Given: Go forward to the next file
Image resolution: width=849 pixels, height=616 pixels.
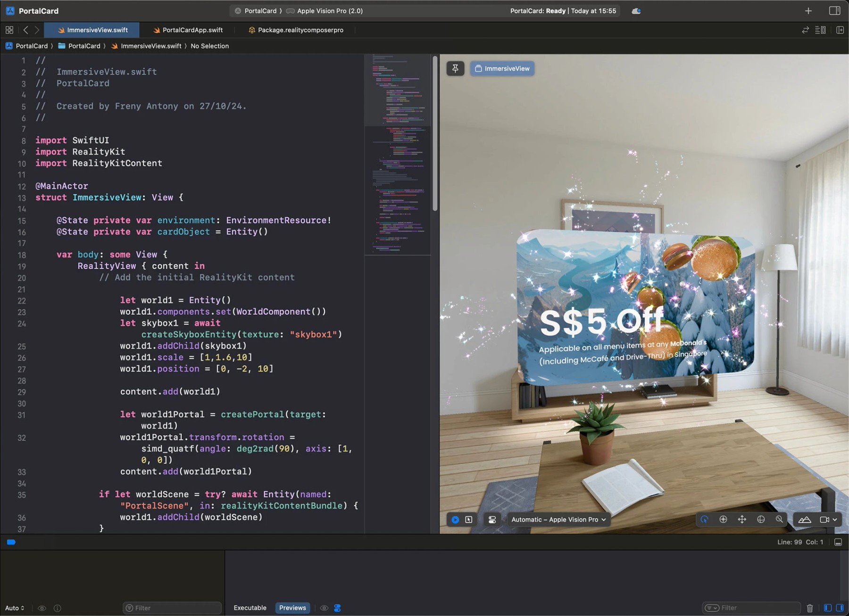Looking at the screenshot, I should click(37, 30).
